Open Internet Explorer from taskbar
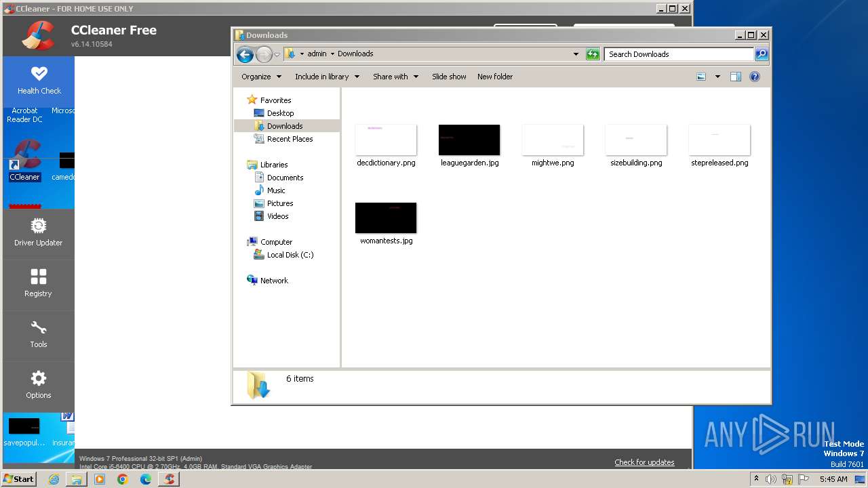868x488 pixels. [54, 479]
